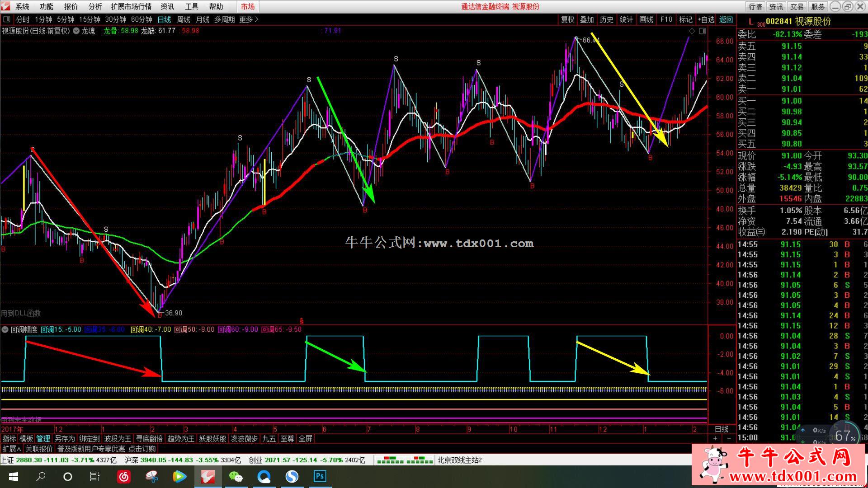Select the 九五 indicator template

[x=269, y=438]
